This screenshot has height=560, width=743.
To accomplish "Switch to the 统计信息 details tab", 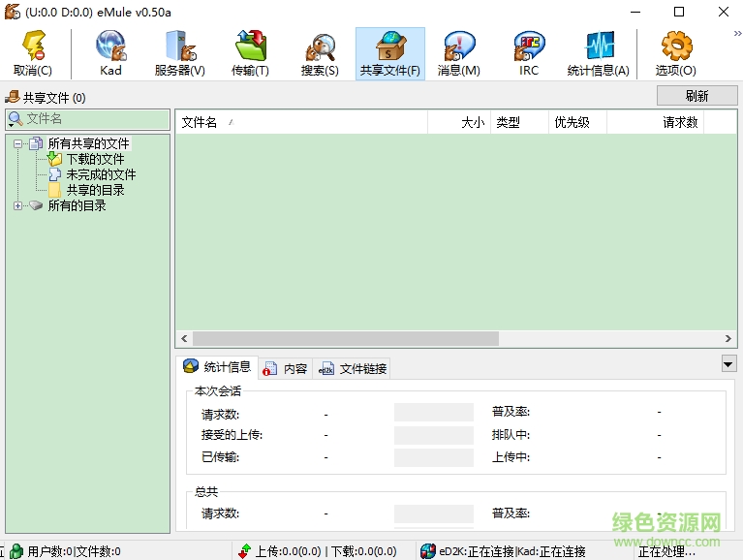I will [218, 367].
